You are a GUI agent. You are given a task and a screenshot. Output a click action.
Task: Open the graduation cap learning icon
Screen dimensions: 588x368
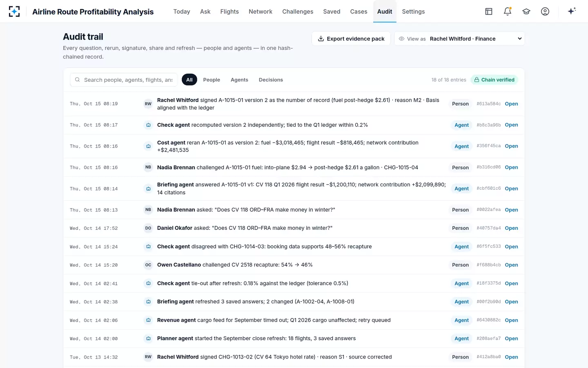[x=526, y=11]
